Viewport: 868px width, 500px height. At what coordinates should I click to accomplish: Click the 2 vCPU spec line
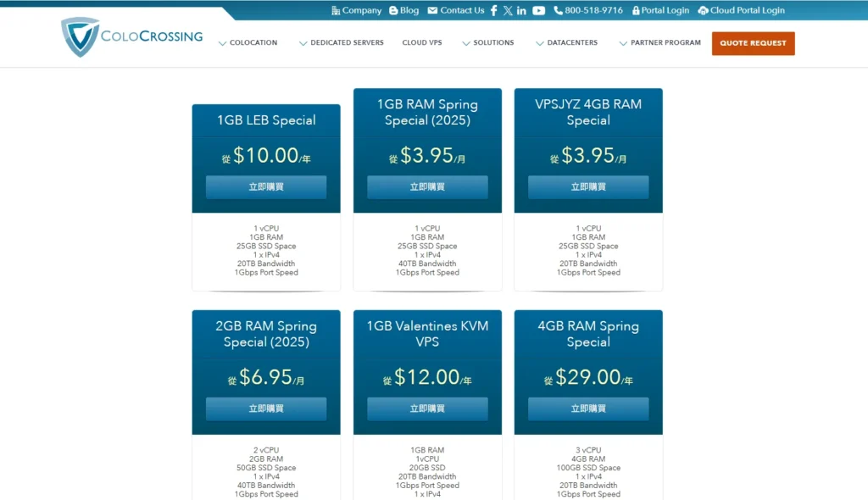pos(266,450)
